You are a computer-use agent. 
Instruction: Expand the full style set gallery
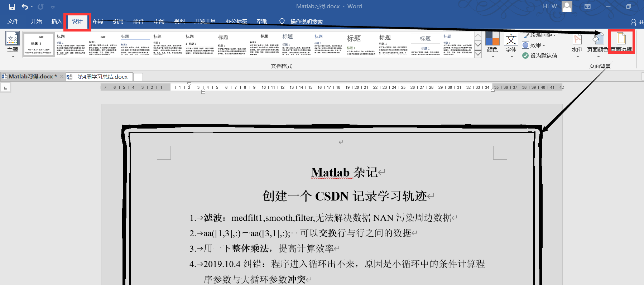pyautogui.click(x=478, y=54)
